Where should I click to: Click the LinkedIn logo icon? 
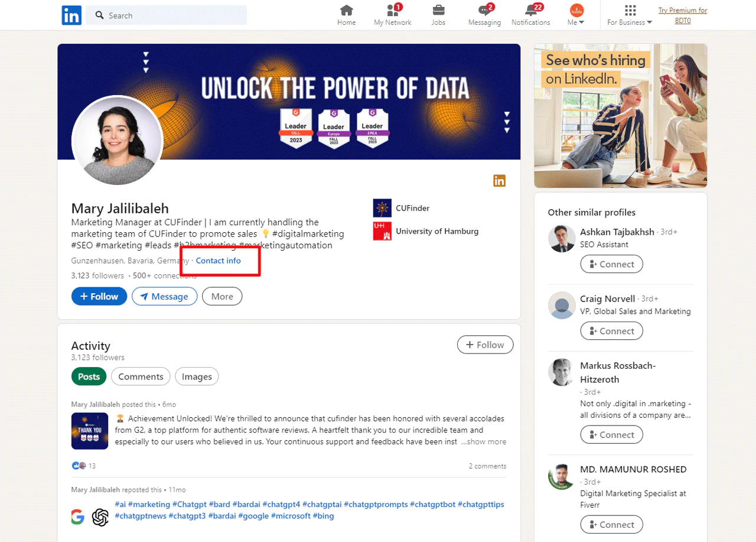click(71, 15)
